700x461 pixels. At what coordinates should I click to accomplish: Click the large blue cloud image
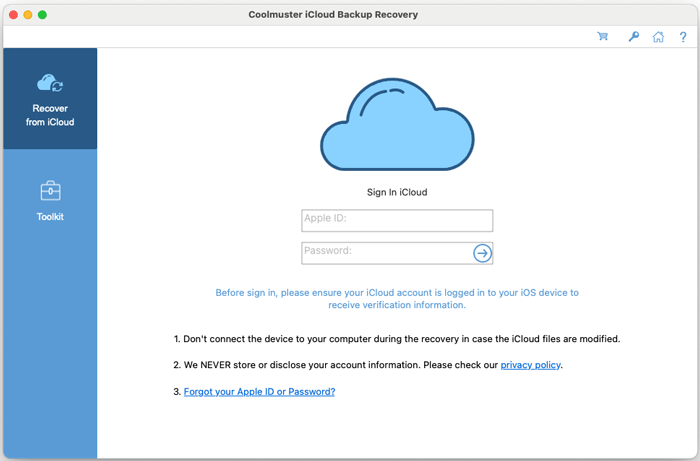pyautogui.click(x=397, y=125)
